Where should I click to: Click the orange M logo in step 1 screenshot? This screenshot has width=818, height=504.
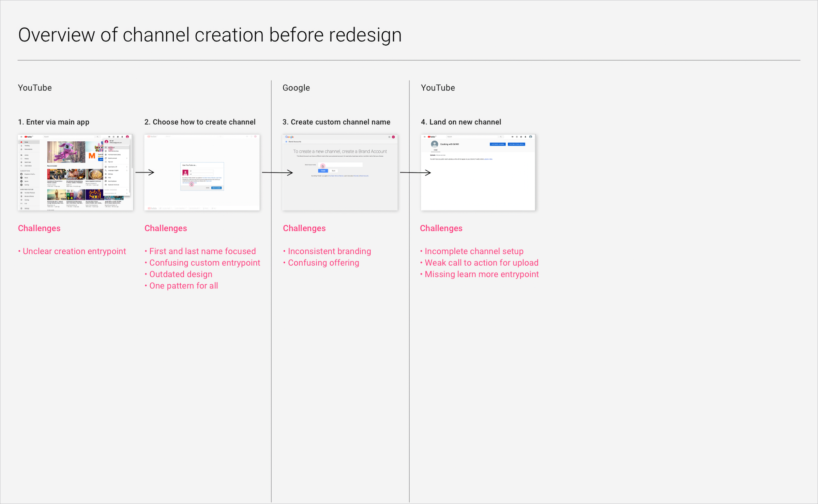92,156
